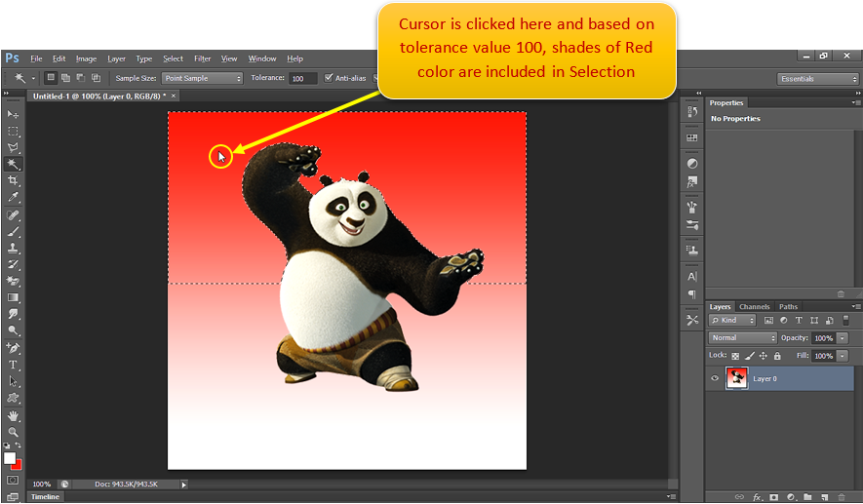Click the Layer 0 thumbnail
This screenshot has width=863, height=504.
coord(736,378)
